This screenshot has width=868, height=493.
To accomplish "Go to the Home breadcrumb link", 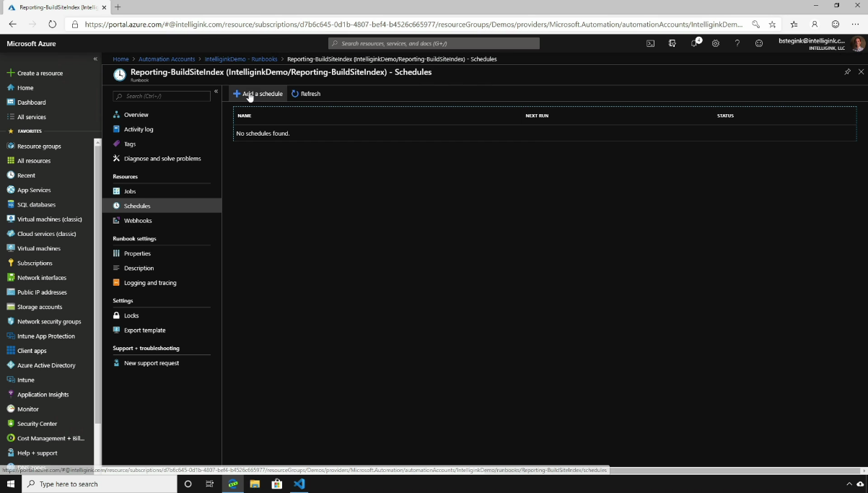I will 120,59.
